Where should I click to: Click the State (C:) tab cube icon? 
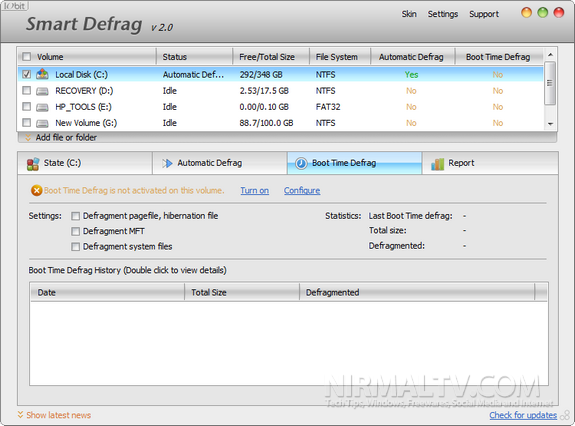pyautogui.click(x=33, y=164)
